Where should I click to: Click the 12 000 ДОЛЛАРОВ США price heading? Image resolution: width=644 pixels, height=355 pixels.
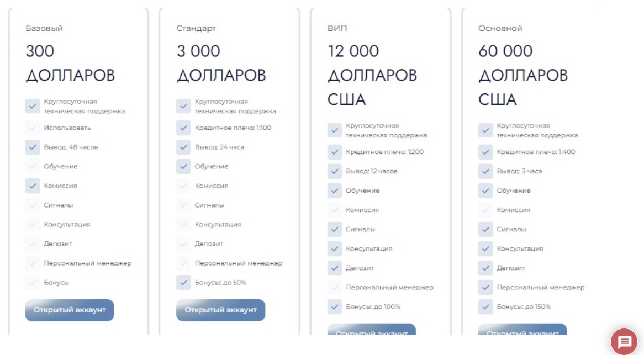[x=372, y=75]
